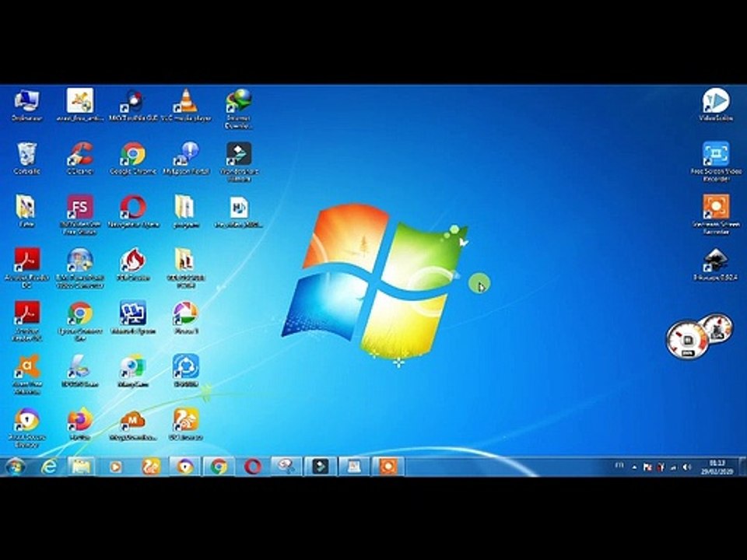The width and height of the screenshot is (747, 560).
Task: Switch to Filmora in the taskbar
Action: [x=320, y=467]
